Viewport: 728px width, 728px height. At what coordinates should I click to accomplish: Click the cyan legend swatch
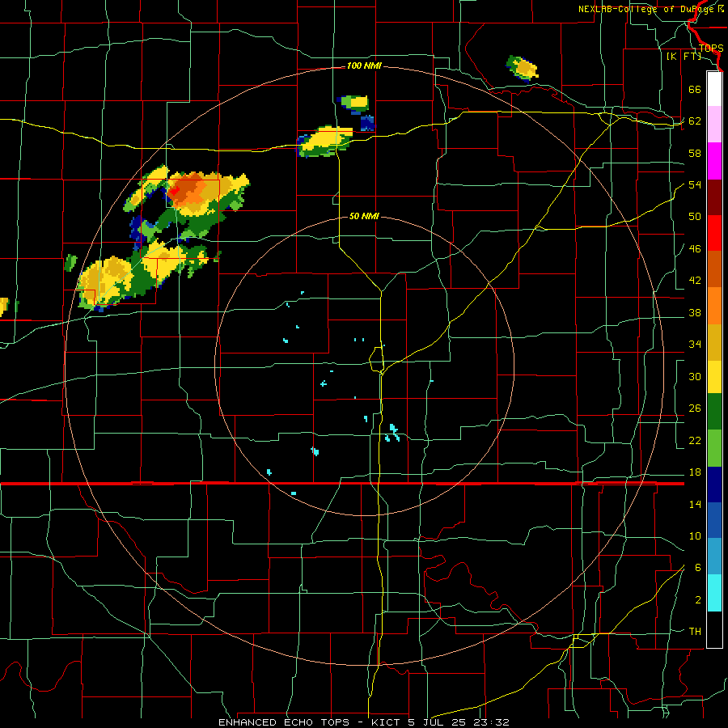tap(714, 594)
